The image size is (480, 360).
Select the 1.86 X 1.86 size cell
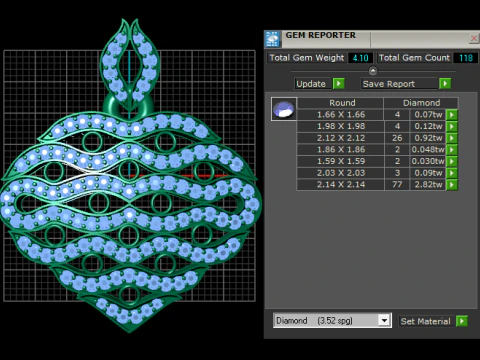[x=340, y=150]
